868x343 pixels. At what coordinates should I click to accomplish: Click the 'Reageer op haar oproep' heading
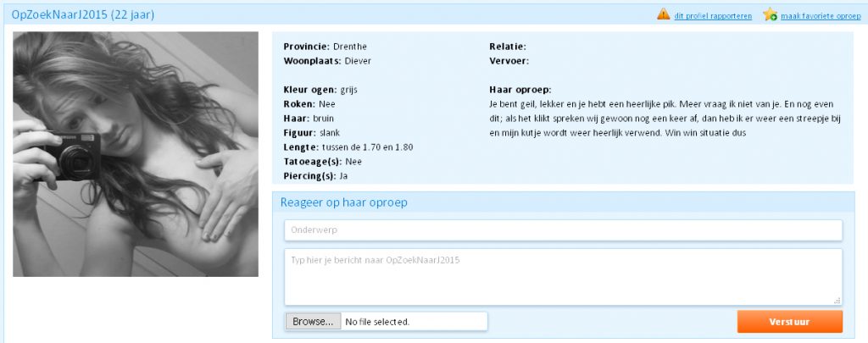tap(344, 202)
